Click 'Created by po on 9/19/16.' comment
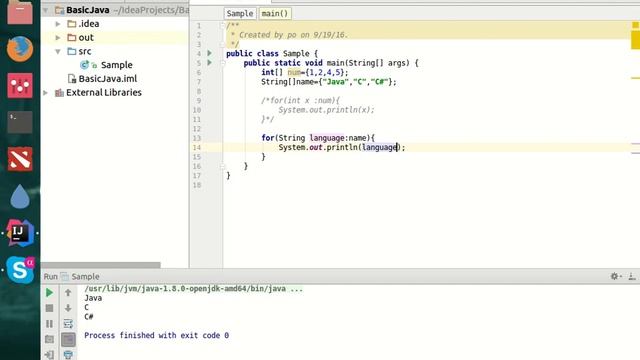Image resolution: width=640 pixels, height=360 pixels. coord(293,35)
